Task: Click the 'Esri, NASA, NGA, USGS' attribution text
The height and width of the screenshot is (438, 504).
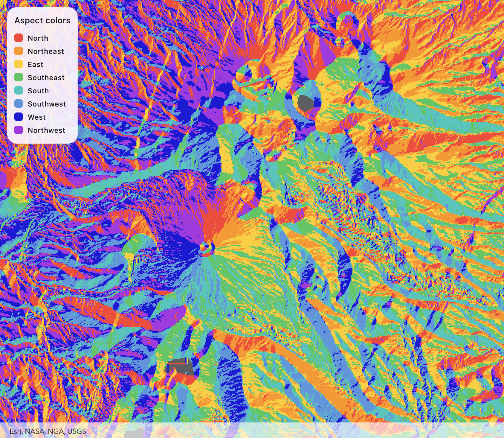Action: click(48, 431)
